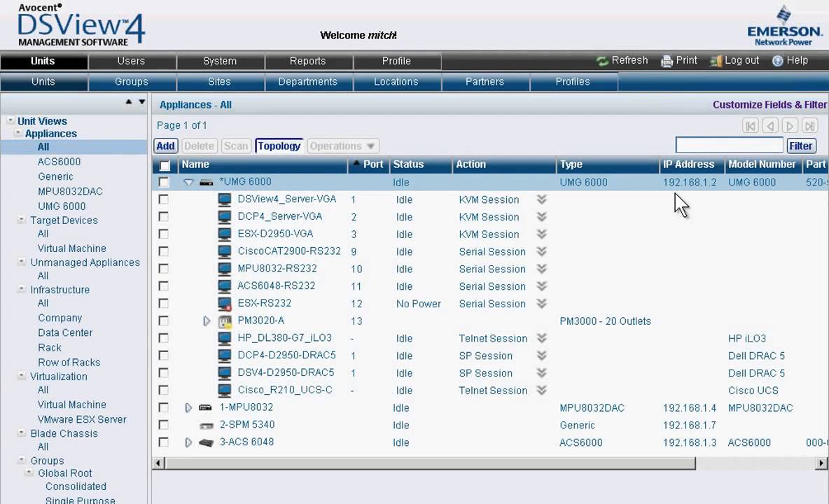Viewport: 829px width, 504px height.
Task: Go to next page navigation icon
Action: coord(790,126)
